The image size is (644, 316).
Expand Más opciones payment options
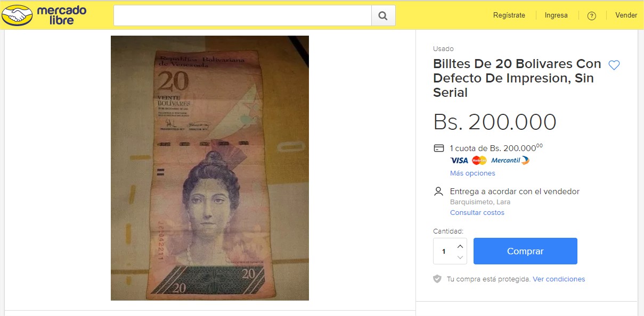point(472,173)
